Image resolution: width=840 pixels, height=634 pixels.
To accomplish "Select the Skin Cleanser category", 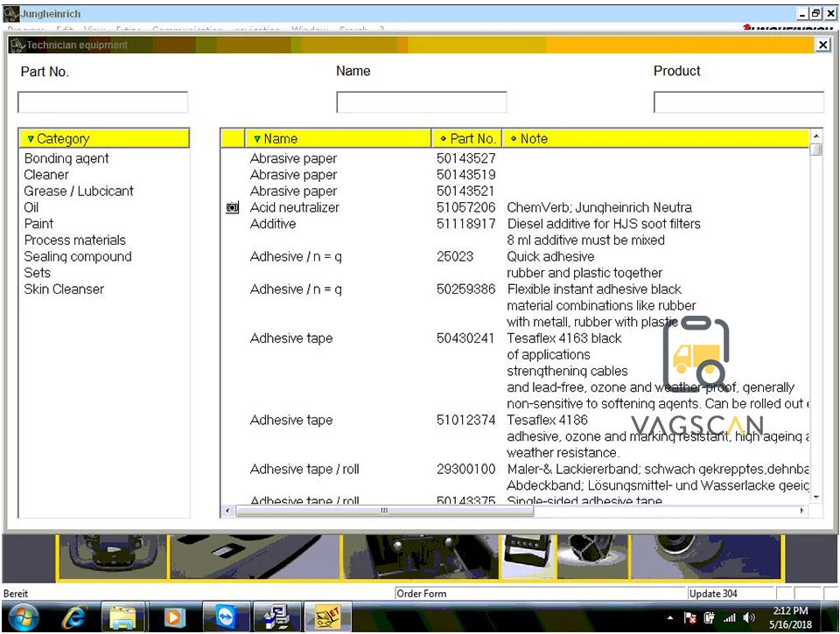I will pyautogui.click(x=64, y=289).
